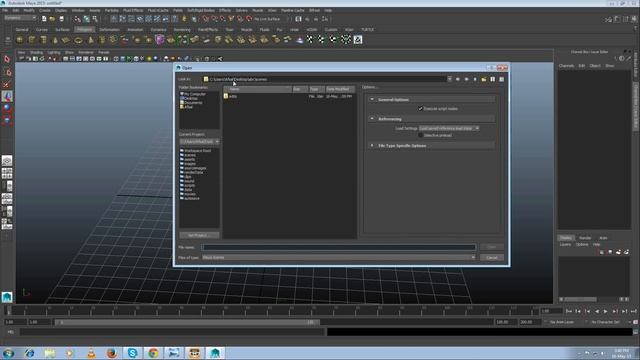Create a polygon torus from the shelf

78,40
